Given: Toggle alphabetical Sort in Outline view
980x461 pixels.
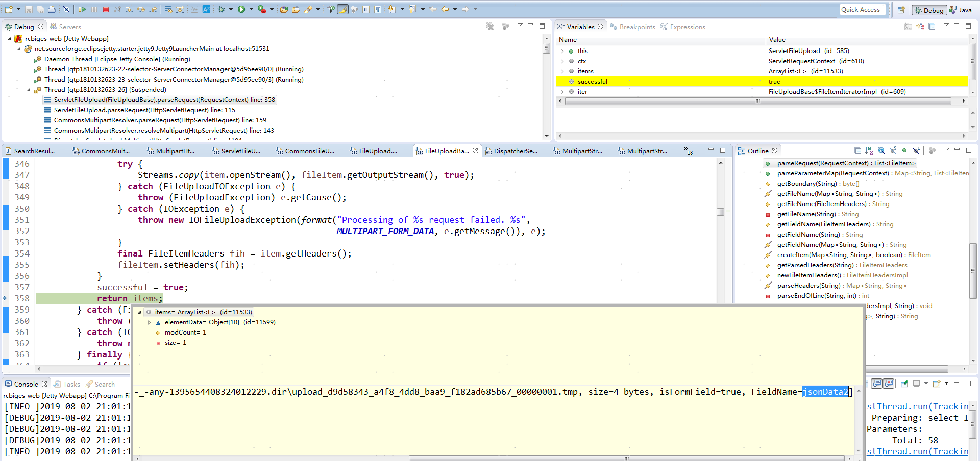Looking at the screenshot, I should click(x=869, y=151).
